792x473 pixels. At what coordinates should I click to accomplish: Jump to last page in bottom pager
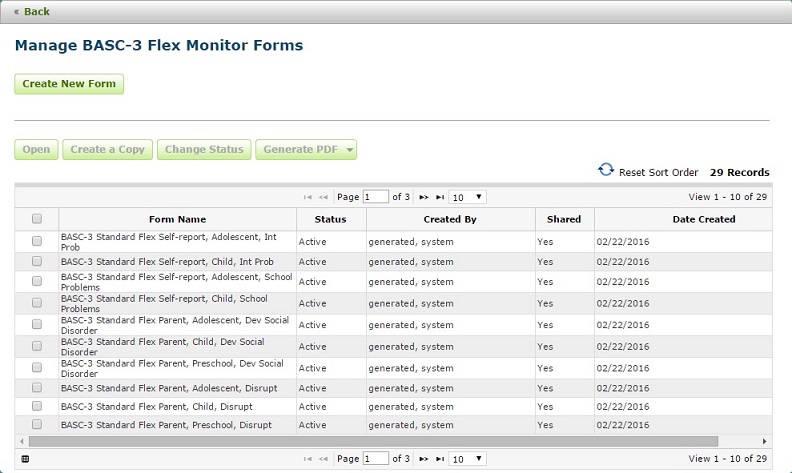tap(440, 459)
